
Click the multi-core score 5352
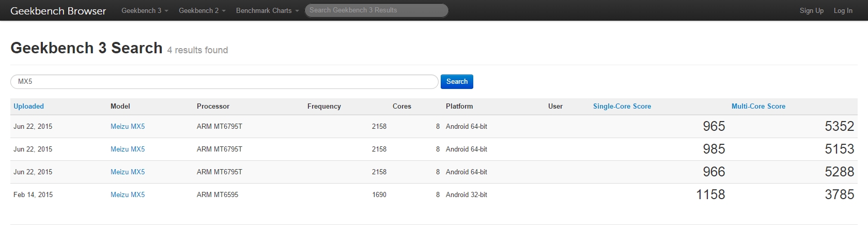tap(840, 126)
